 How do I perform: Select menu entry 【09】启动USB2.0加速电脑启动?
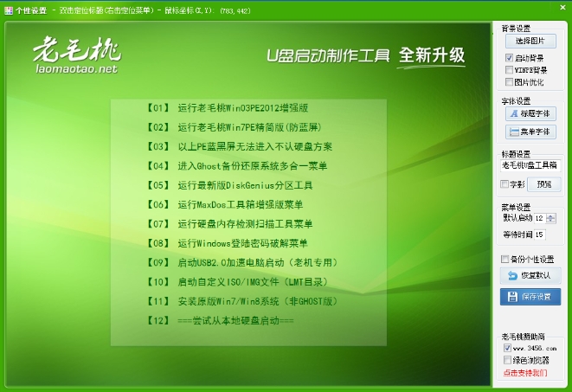coord(241,262)
